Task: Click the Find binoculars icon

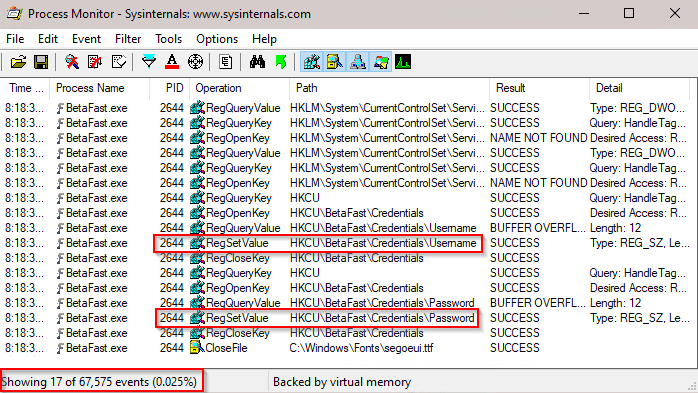Action: coord(257,62)
